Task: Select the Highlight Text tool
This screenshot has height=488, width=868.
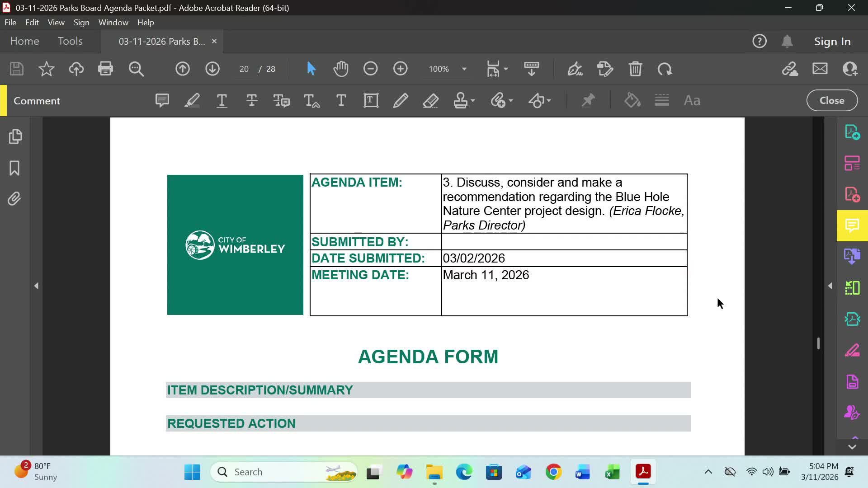Action: coord(192,100)
